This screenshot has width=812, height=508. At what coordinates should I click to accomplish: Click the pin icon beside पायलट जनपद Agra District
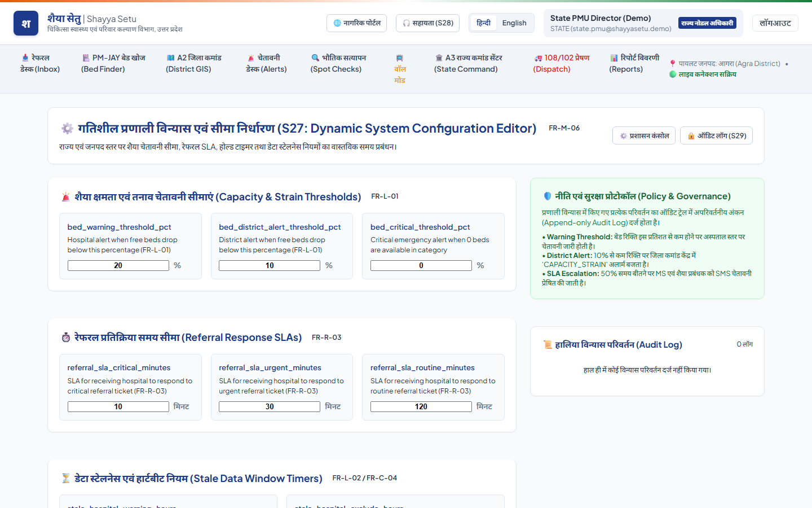(672, 64)
